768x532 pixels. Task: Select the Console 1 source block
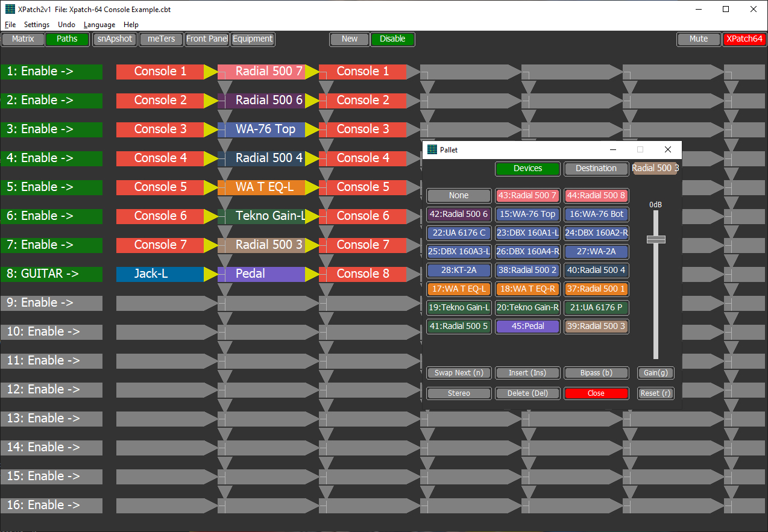pos(160,72)
